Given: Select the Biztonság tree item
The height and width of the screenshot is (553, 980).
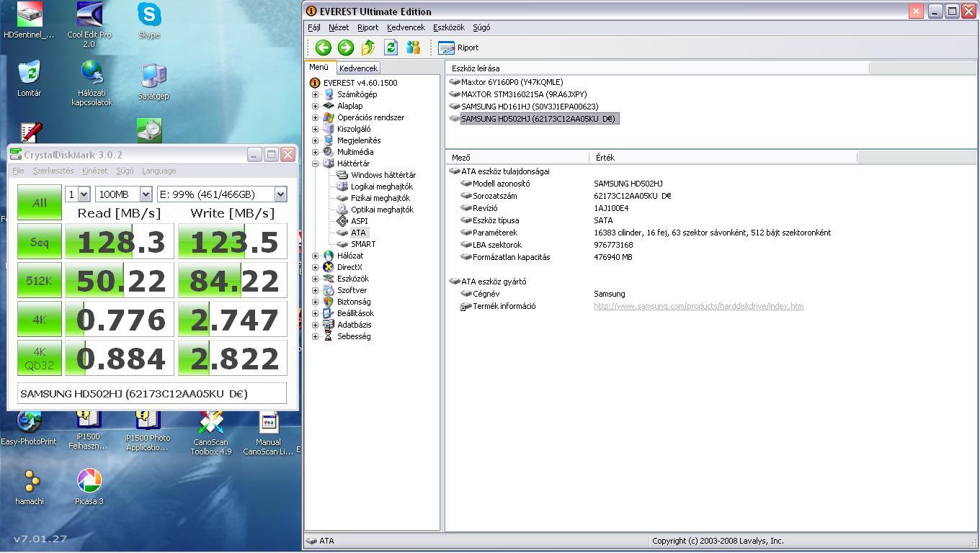Looking at the screenshot, I should 354,302.
